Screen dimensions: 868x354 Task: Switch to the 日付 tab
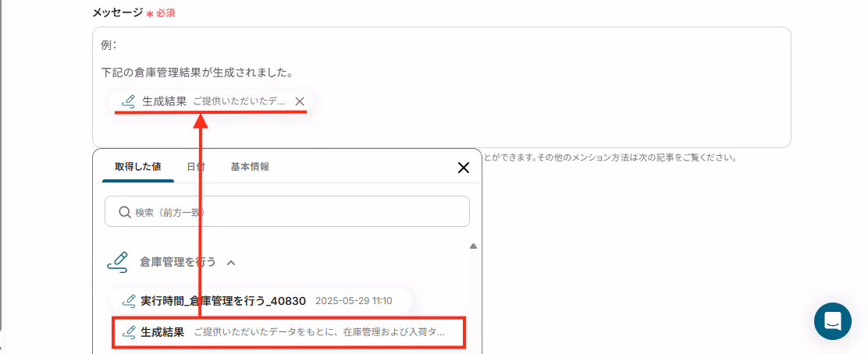coord(196,167)
